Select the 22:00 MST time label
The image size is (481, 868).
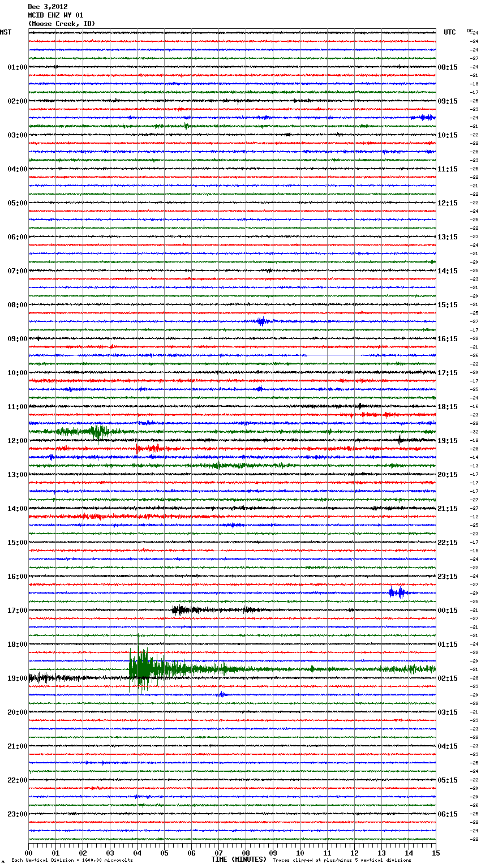coord(17,780)
